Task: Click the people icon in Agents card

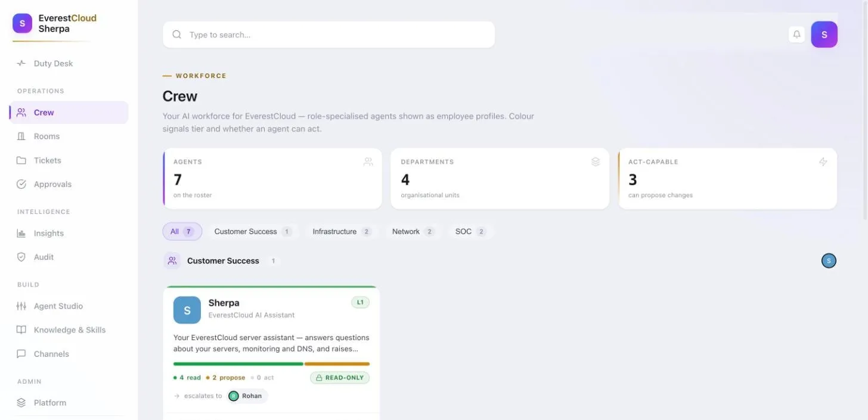Action: click(x=368, y=161)
